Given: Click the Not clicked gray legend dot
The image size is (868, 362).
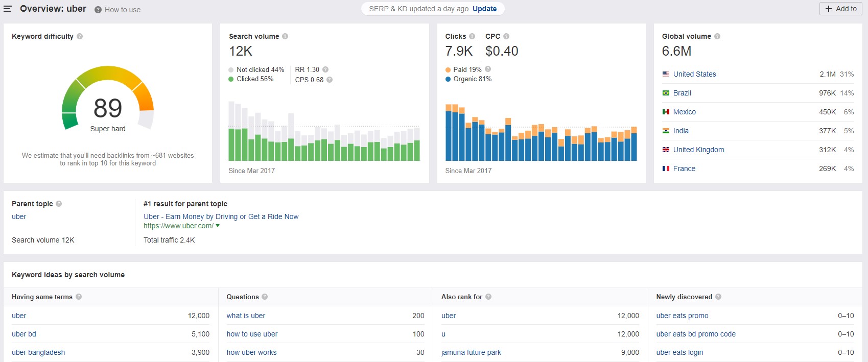Looking at the screenshot, I should coord(231,70).
